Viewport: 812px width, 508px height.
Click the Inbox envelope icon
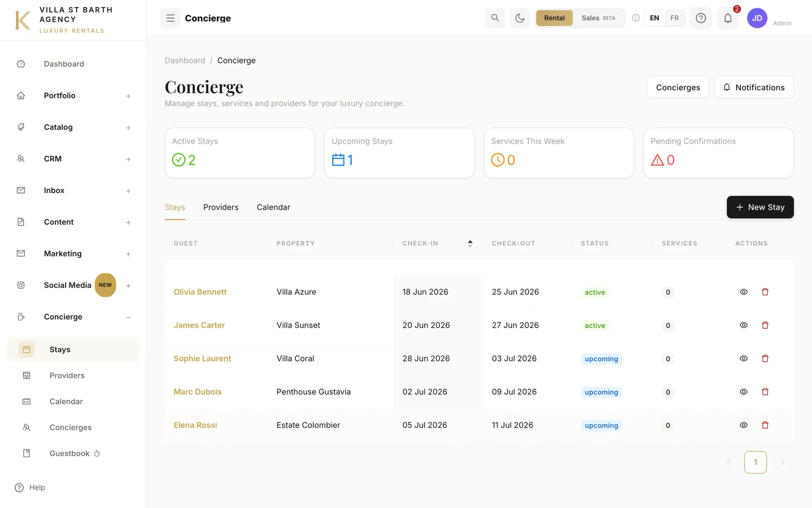click(x=21, y=190)
